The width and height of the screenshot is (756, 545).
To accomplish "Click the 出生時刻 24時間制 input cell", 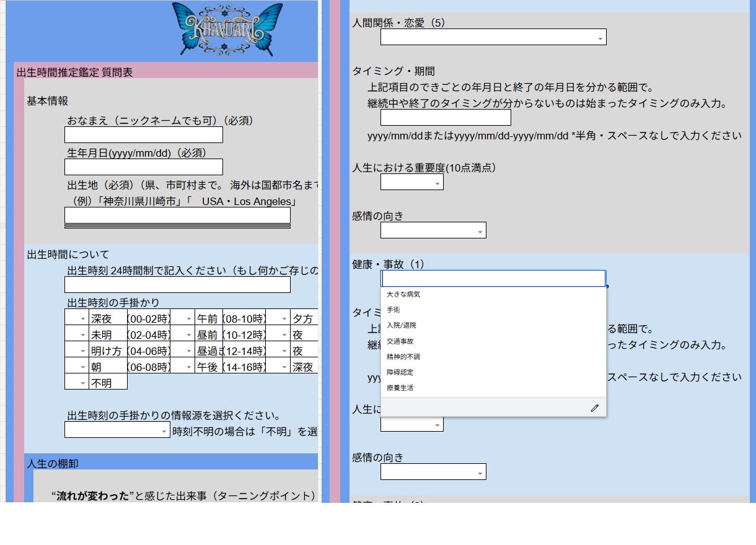I will [x=177, y=285].
